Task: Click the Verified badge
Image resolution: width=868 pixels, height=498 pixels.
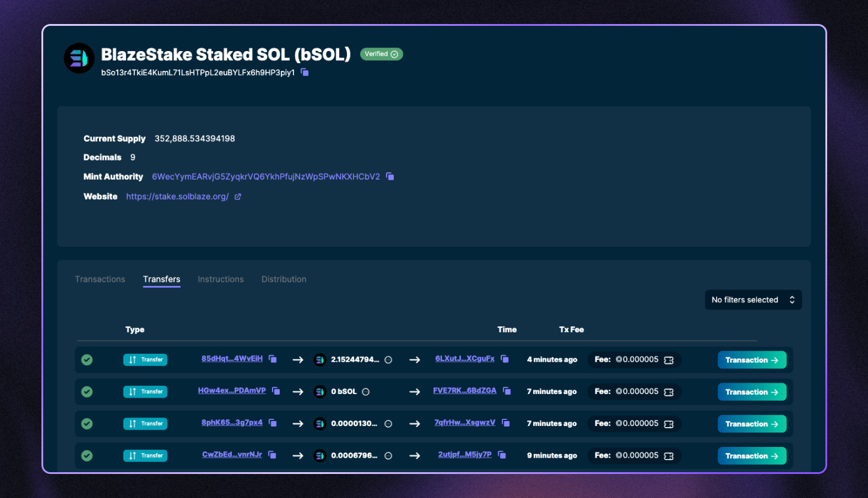Action: point(382,54)
